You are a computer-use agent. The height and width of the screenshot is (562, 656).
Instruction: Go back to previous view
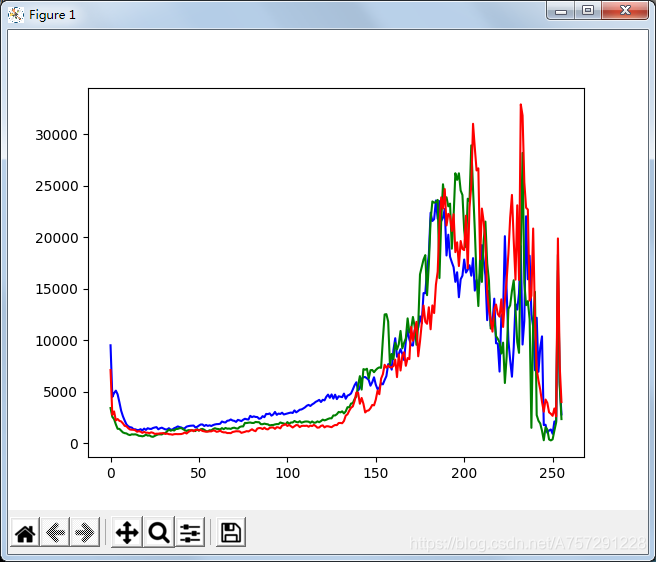[x=55, y=533]
